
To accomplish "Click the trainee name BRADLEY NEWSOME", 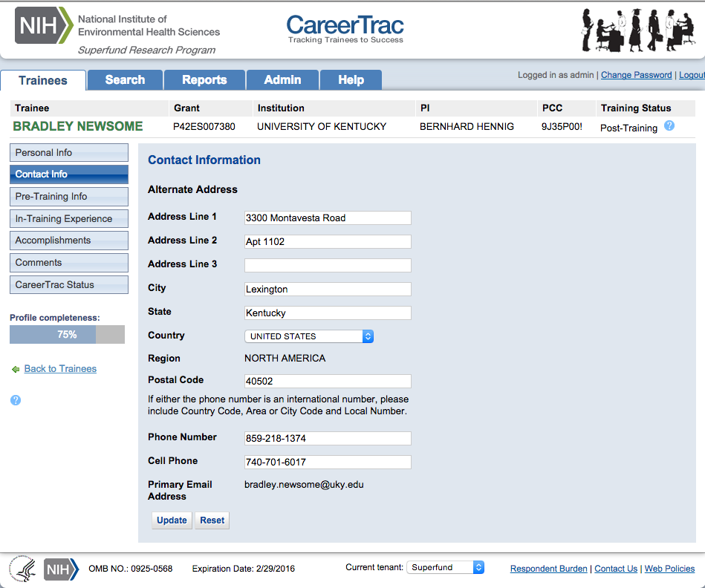I will [x=78, y=126].
